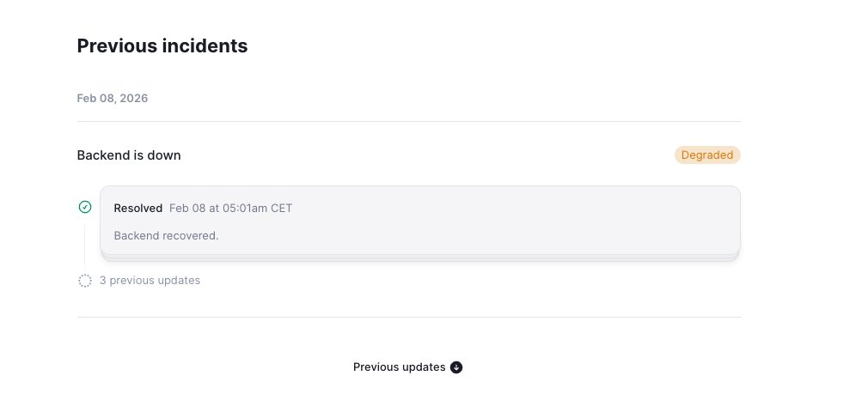
Task: Click the dotted circle timeline icon
Action: [85, 281]
